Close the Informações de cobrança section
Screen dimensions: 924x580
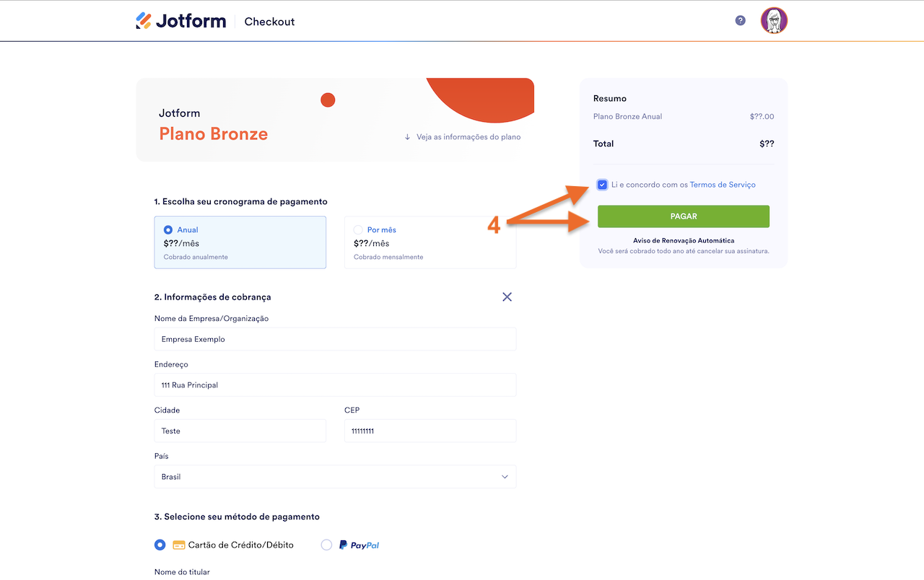pos(507,296)
